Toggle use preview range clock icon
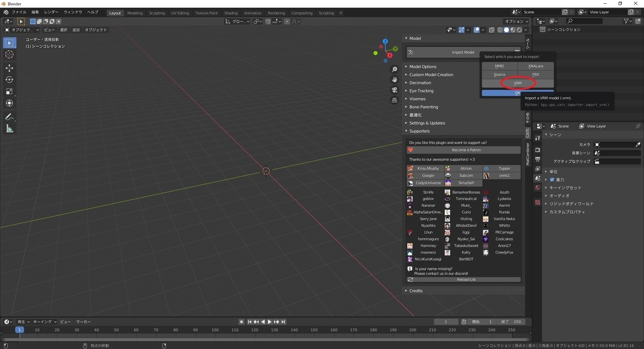Screen dimensions: 644x349 pos(464,322)
